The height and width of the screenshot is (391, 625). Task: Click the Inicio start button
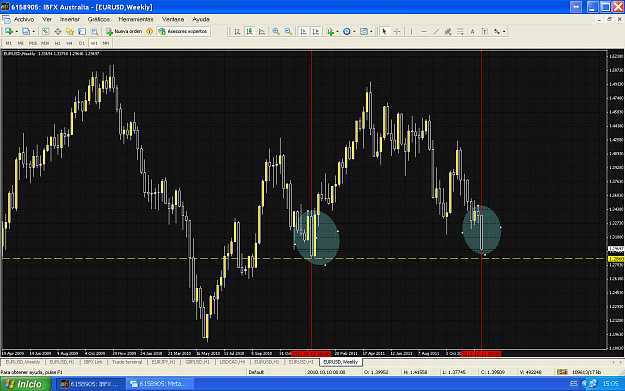(26, 384)
